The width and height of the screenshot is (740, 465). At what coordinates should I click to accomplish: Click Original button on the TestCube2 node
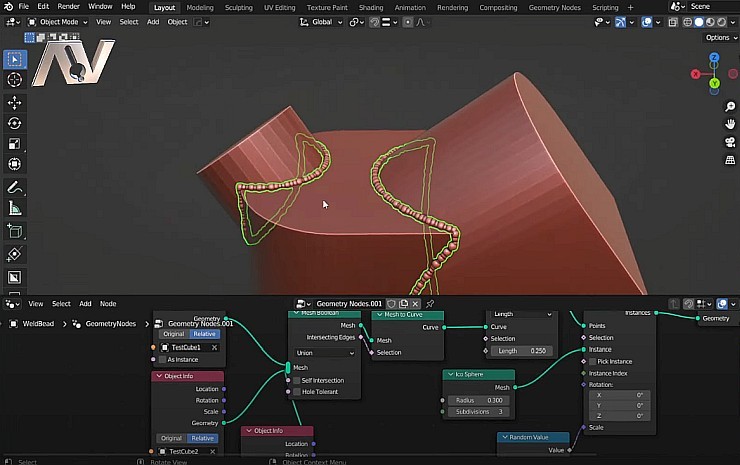click(172, 438)
